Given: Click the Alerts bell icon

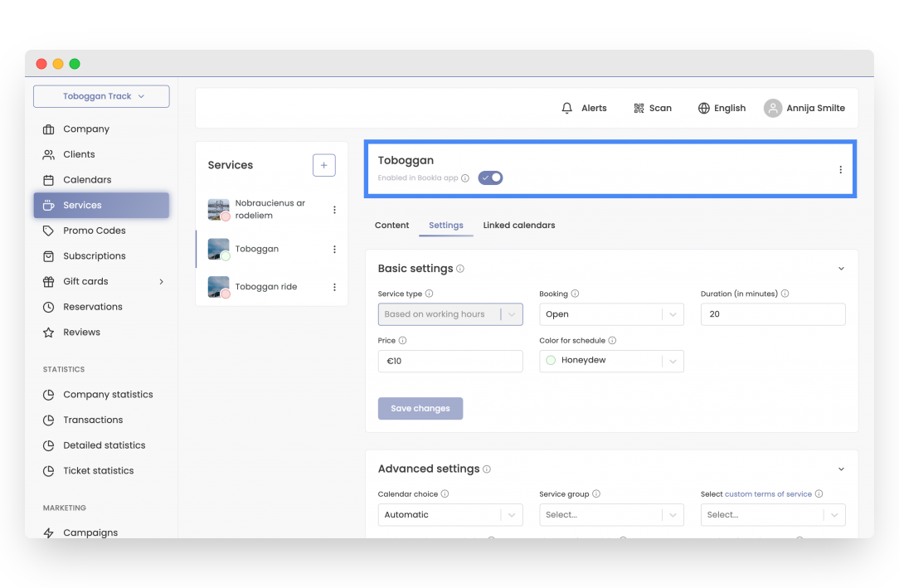Looking at the screenshot, I should pos(567,108).
